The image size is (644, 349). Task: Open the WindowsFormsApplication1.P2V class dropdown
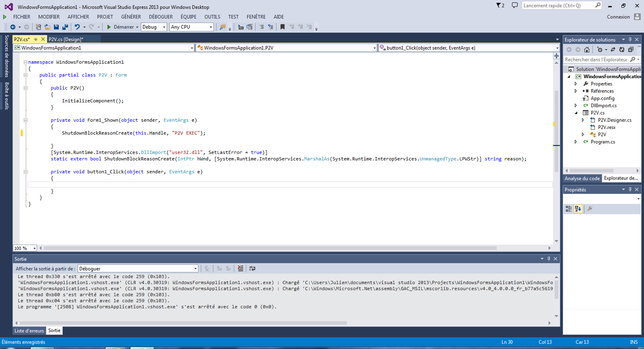pyautogui.click(x=287, y=48)
